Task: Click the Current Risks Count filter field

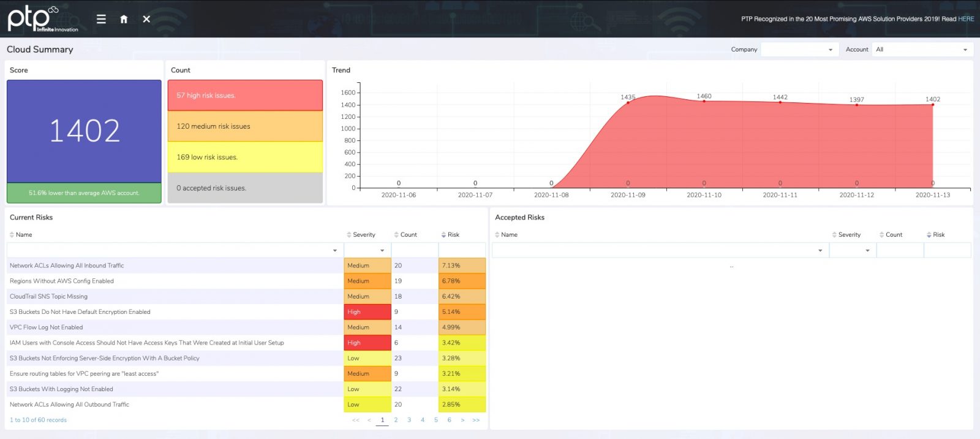Action: tap(415, 250)
